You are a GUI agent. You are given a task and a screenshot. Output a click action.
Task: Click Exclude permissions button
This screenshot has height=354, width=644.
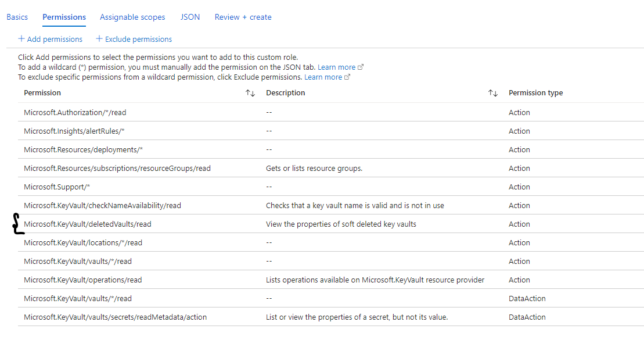point(134,39)
